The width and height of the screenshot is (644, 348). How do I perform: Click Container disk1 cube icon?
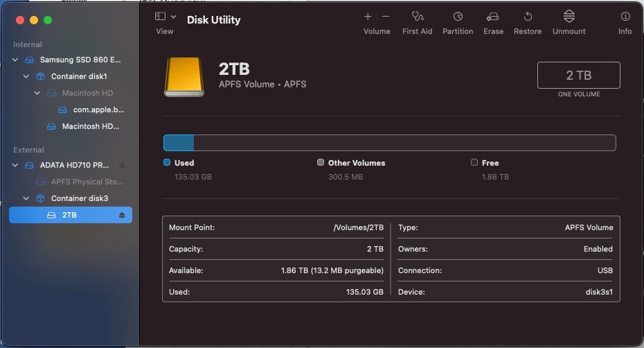tap(40, 76)
